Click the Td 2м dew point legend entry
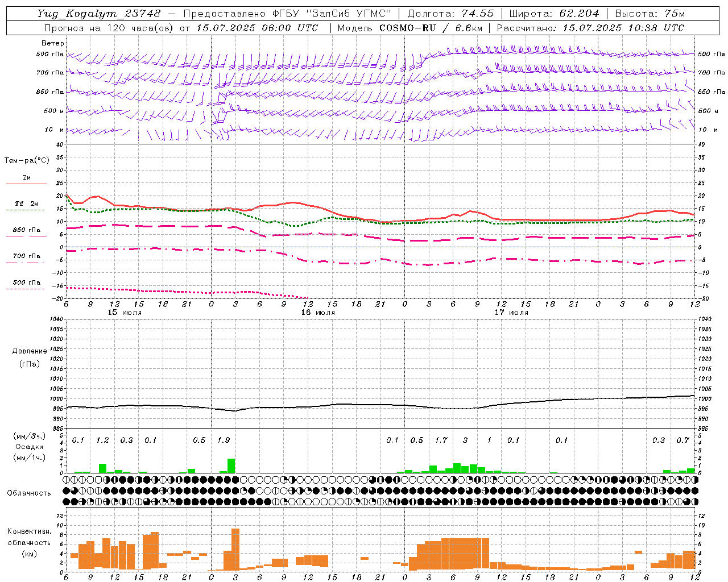 (27, 203)
